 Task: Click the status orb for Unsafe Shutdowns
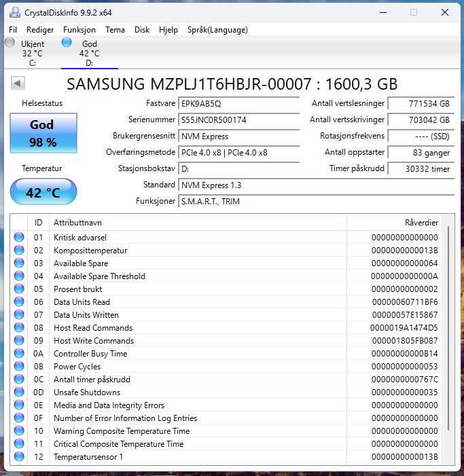click(x=19, y=392)
